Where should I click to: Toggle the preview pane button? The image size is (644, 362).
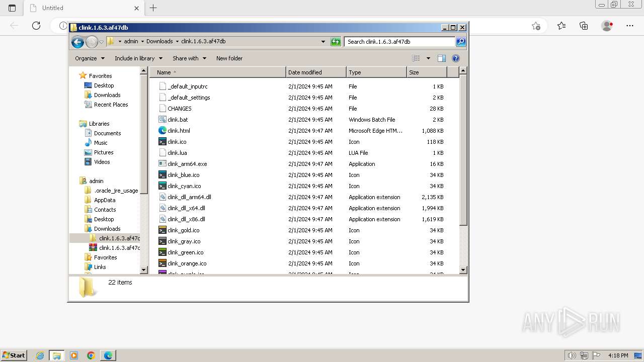point(441,58)
